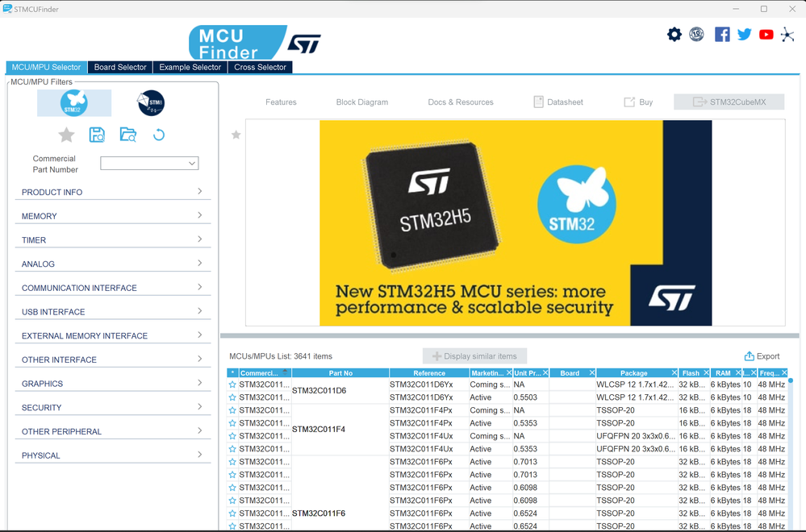The height and width of the screenshot is (532, 806).
Task: Expand the COMMUNICATION INTERFACE filter section
Action: (x=113, y=288)
